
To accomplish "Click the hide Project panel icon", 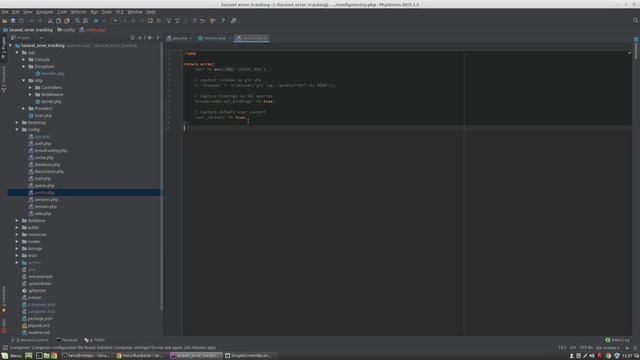I will [158, 38].
